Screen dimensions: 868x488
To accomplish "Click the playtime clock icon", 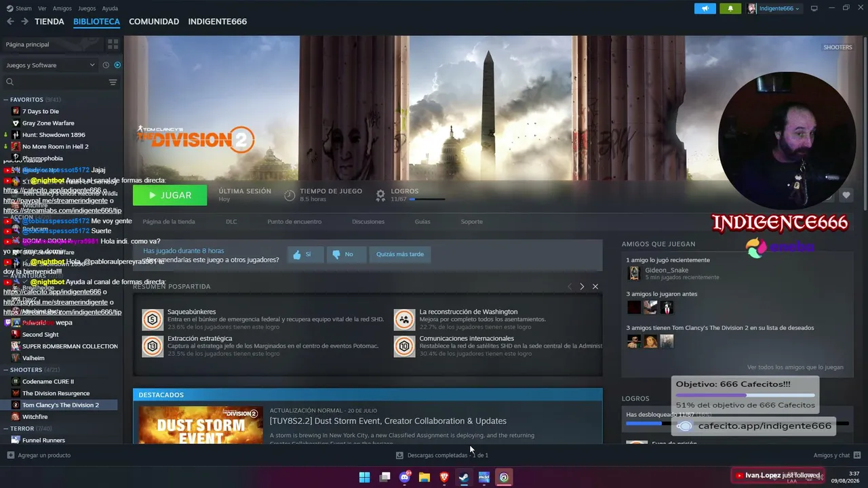I will 290,195.
